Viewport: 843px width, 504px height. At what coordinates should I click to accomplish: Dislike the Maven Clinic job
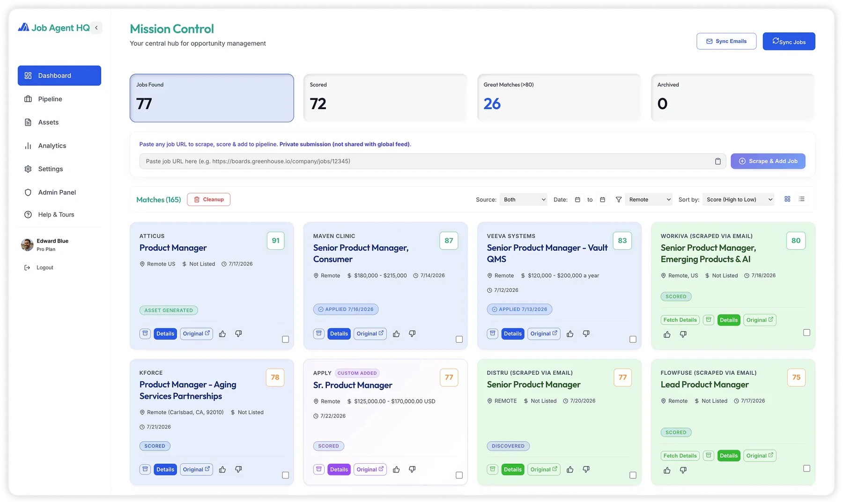click(412, 334)
